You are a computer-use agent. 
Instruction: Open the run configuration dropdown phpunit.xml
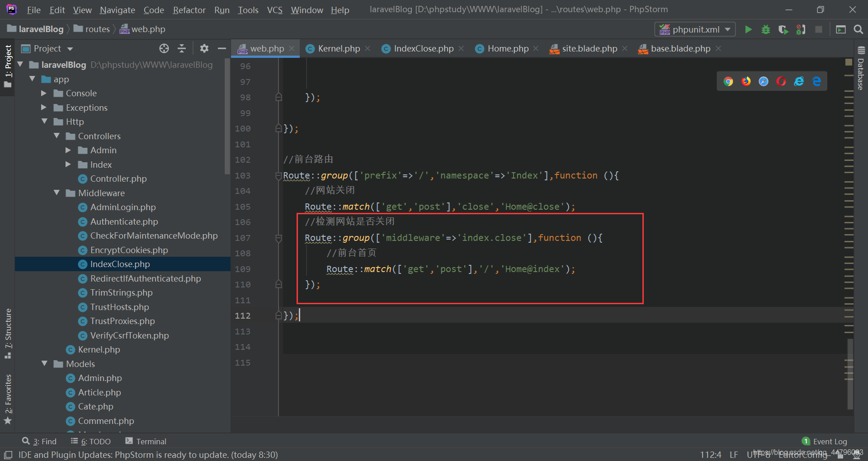[695, 29]
